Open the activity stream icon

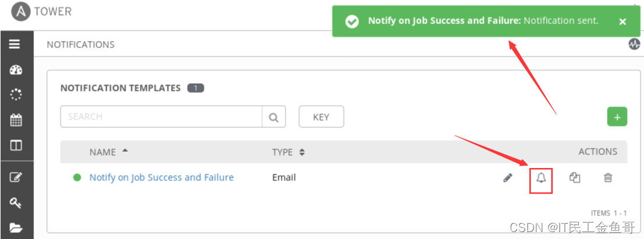(x=634, y=44)
